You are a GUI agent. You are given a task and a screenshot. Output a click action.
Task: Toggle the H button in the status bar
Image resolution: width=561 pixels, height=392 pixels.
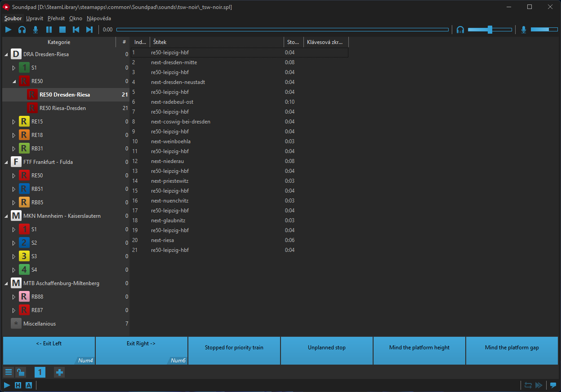[18, 385]
